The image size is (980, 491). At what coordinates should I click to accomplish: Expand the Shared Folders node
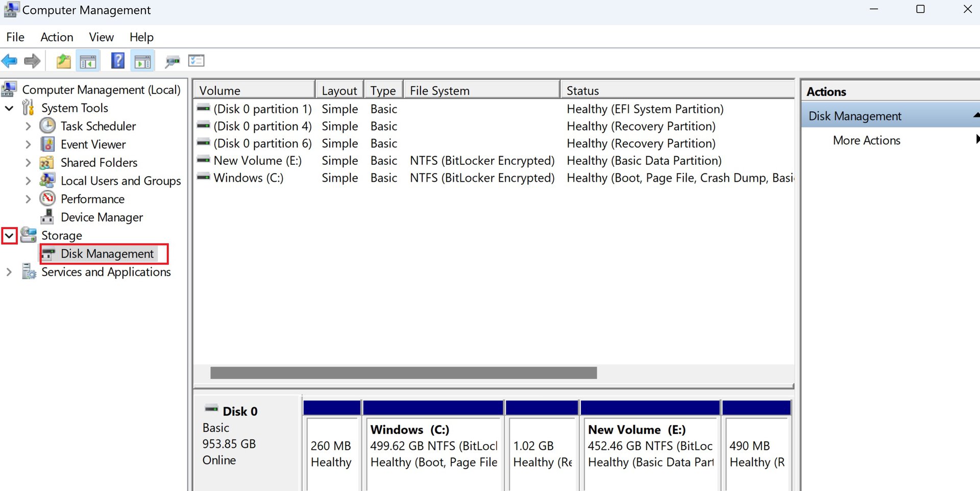[x=28, y=163]
